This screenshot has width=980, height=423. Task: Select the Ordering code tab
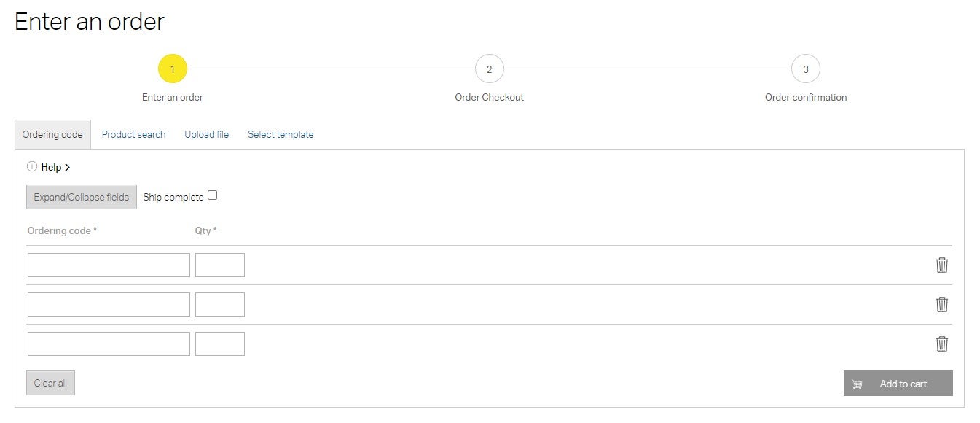pos(52,134)
